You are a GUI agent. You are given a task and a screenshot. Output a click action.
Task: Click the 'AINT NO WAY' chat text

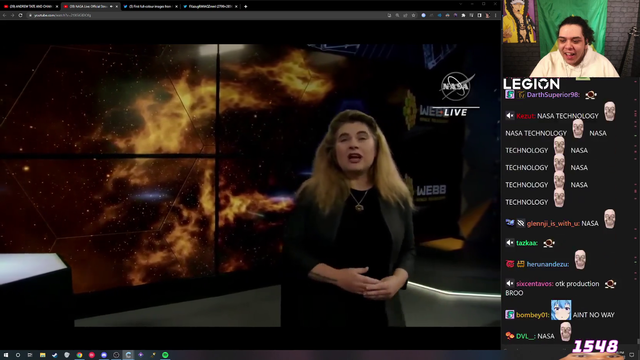[593, 315]
